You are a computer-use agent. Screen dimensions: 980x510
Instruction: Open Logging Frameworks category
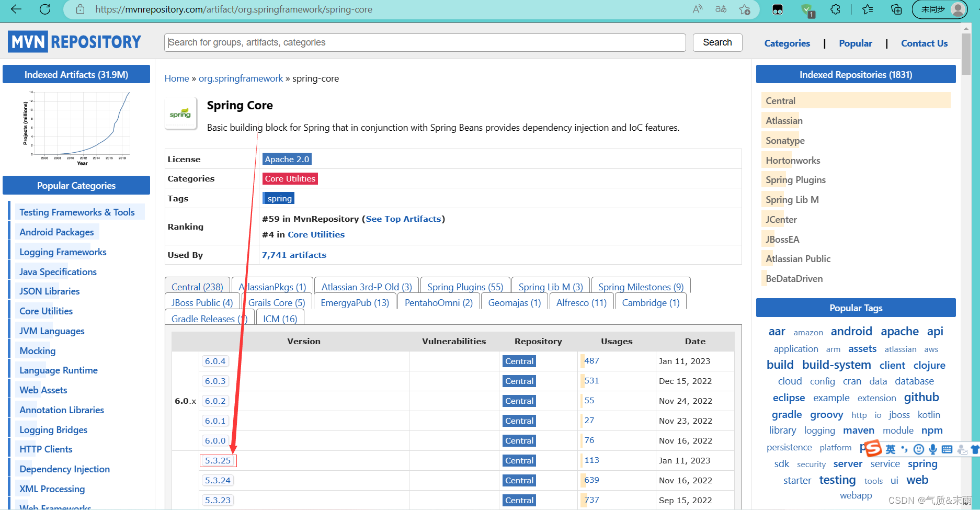point(63,252)
